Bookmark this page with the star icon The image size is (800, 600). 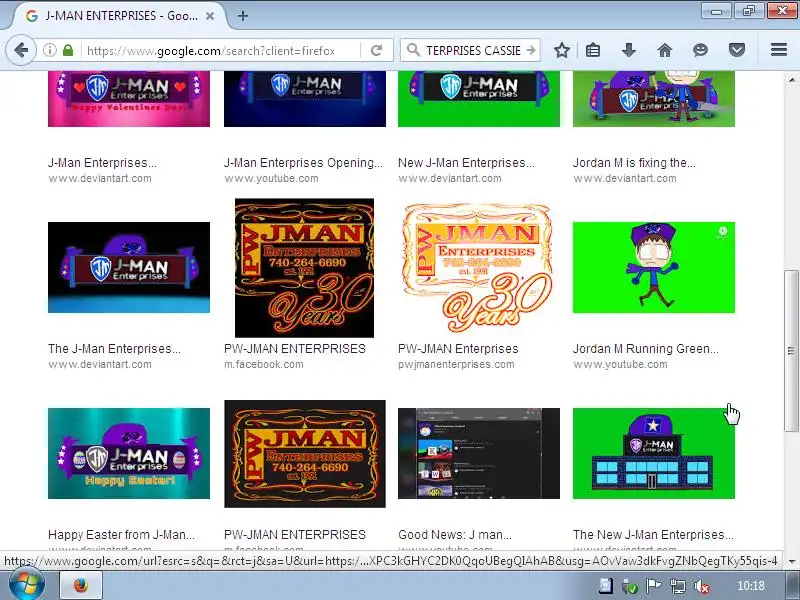[562, 50]
